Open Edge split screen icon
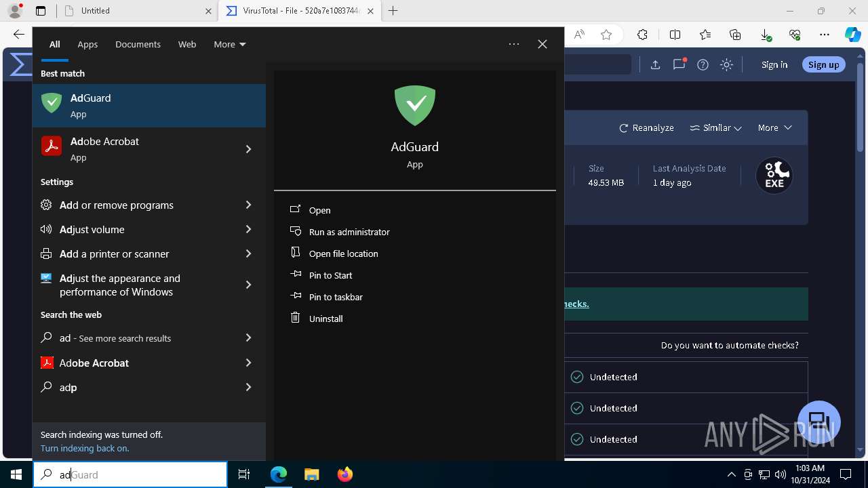The image size is (868, 488). 675,35
